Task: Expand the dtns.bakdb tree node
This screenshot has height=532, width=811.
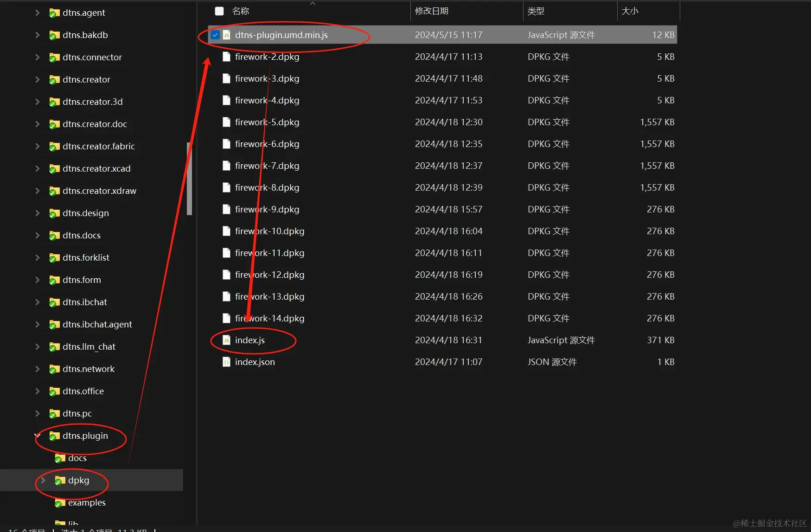Action: (x=38, y=35)
